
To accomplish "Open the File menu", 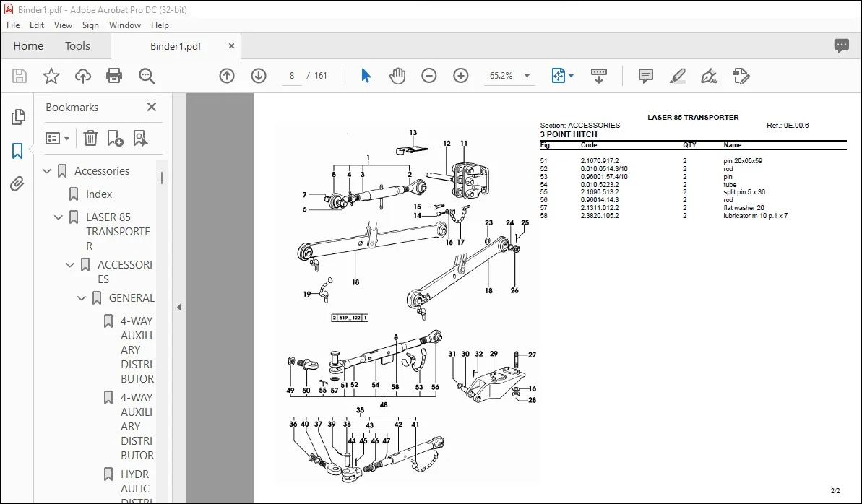I will (12, 25).
